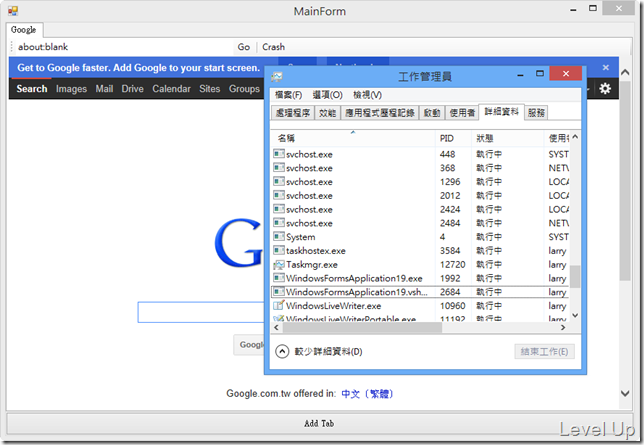The image size is (644, 445).
Task: Select the svchost.exe row with PID 2012
Action: click(420, 196)
